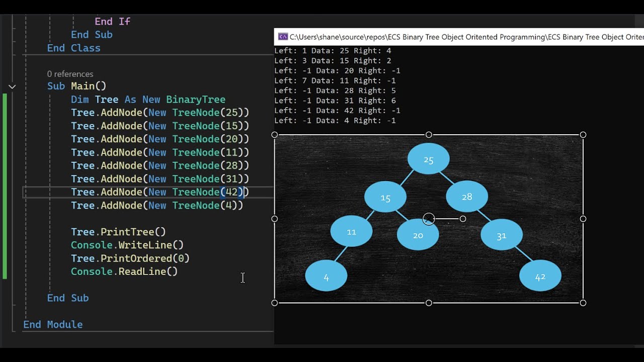This screenshot has height=362, width=644.
Task: Click console line 'Left: -1 Data: 20 Right: -1'
Action: tap(337, 71)
